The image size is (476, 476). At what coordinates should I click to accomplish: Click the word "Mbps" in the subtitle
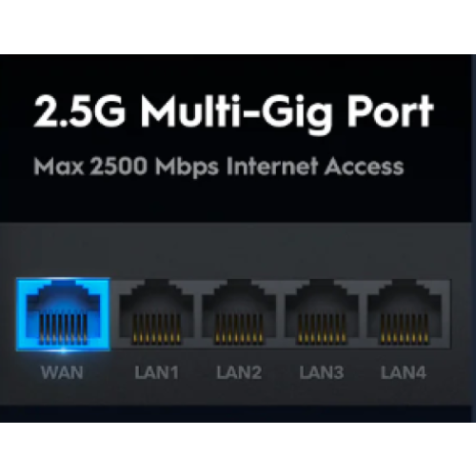tap(187, 168)
